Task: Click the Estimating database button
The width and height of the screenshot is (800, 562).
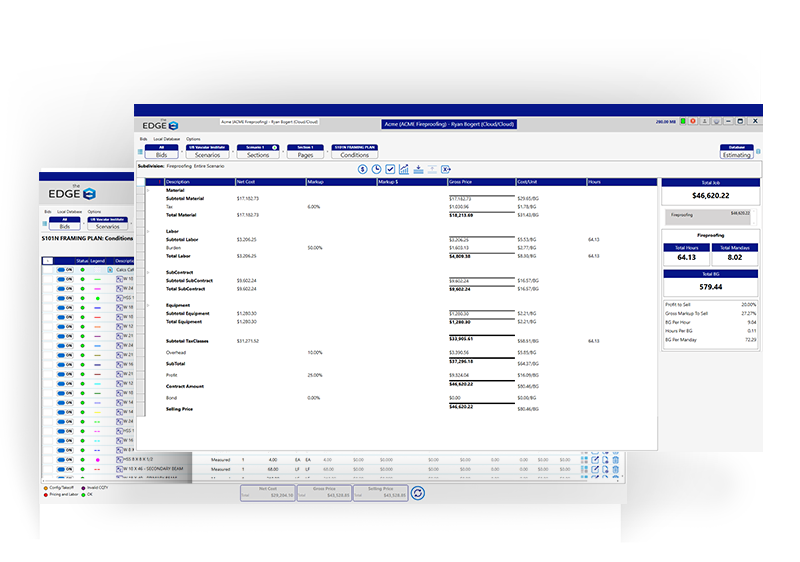Action: coord(737,151)
